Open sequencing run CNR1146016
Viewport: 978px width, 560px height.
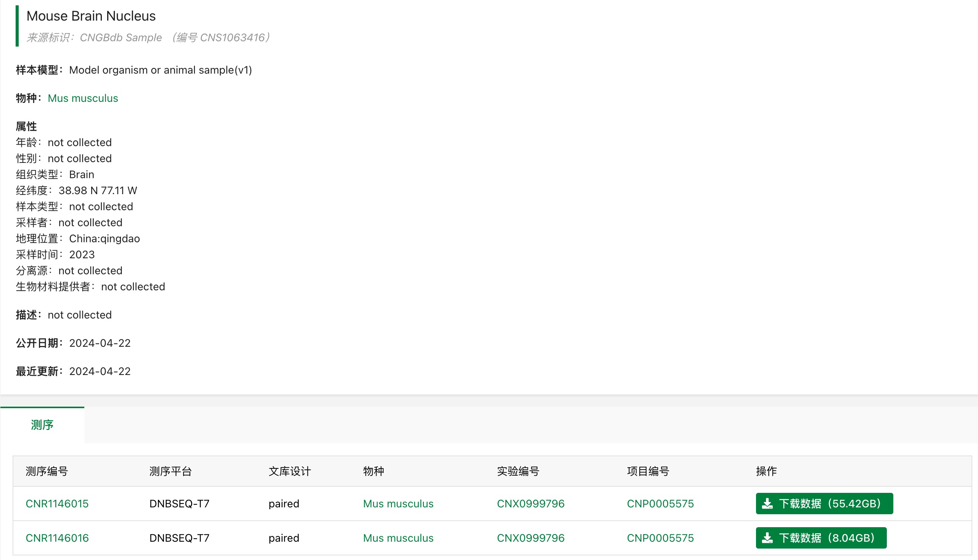(57, 538)
